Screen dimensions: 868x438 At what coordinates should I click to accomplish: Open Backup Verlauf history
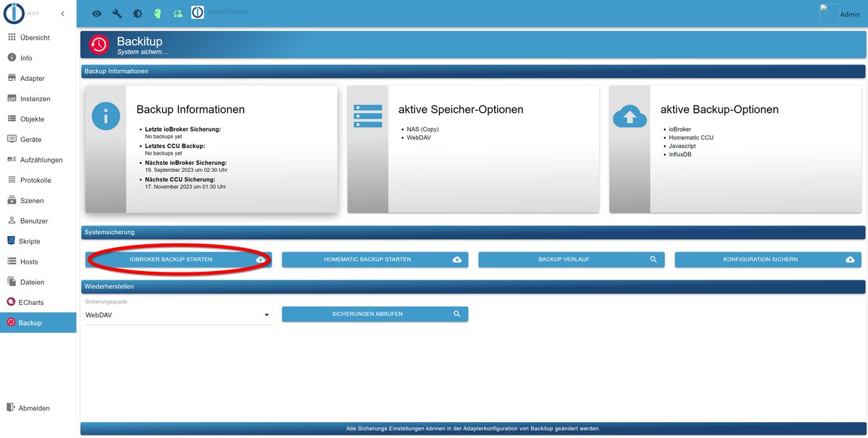point(571,259)
